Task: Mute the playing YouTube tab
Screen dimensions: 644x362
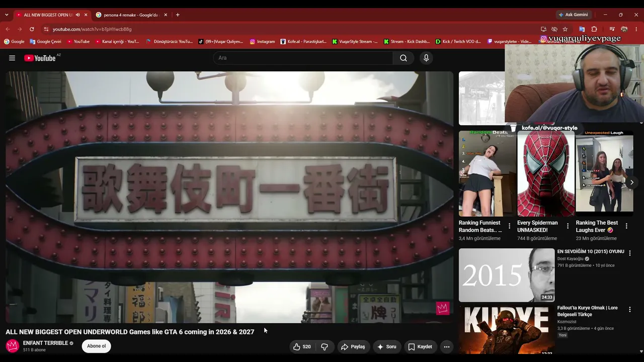Action: [x=77, y=15]
